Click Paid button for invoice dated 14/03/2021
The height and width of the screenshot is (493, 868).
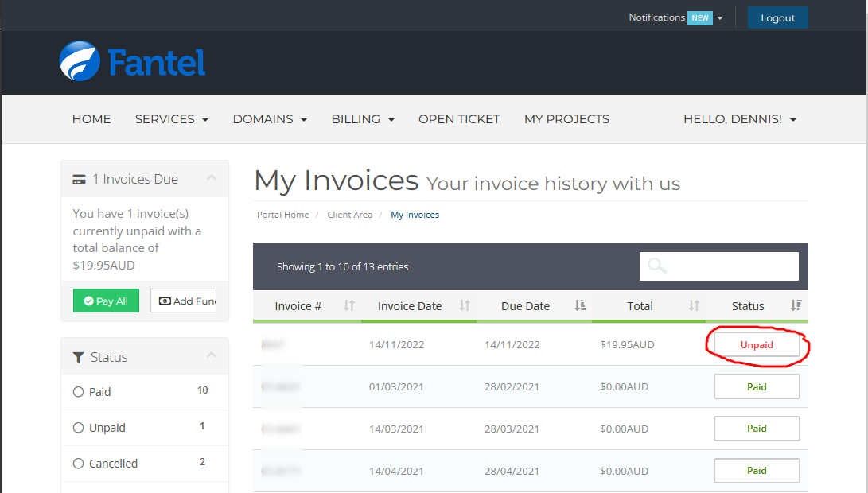pyautogui.click(x=757, y=429)
